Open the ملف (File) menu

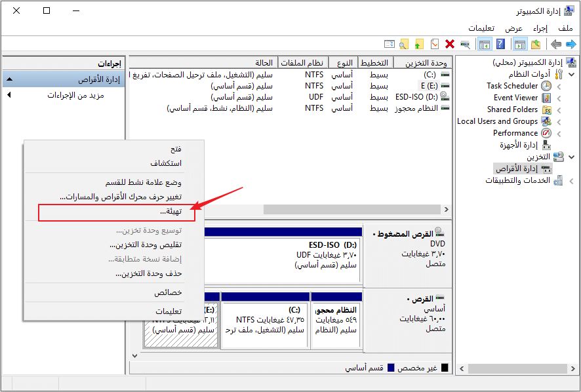coord(565,28)
